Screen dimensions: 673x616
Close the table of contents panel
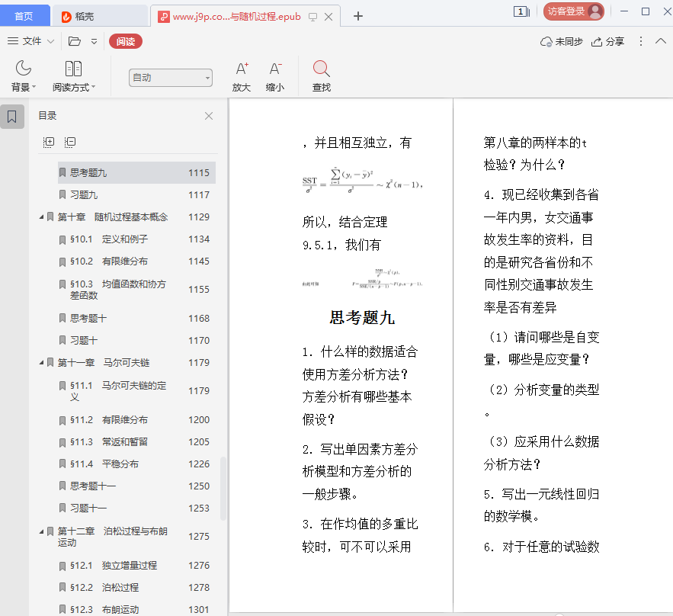tap(209, 116)
